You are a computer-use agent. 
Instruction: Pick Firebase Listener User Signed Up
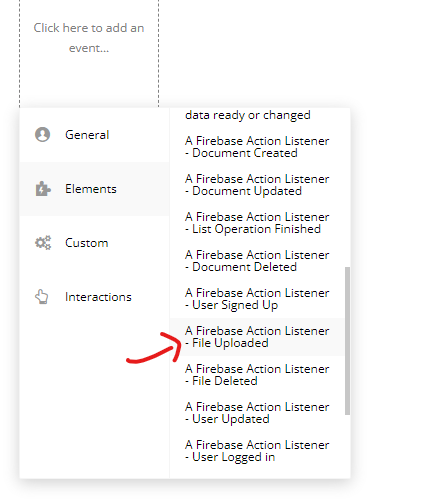[x=257, y=299]
